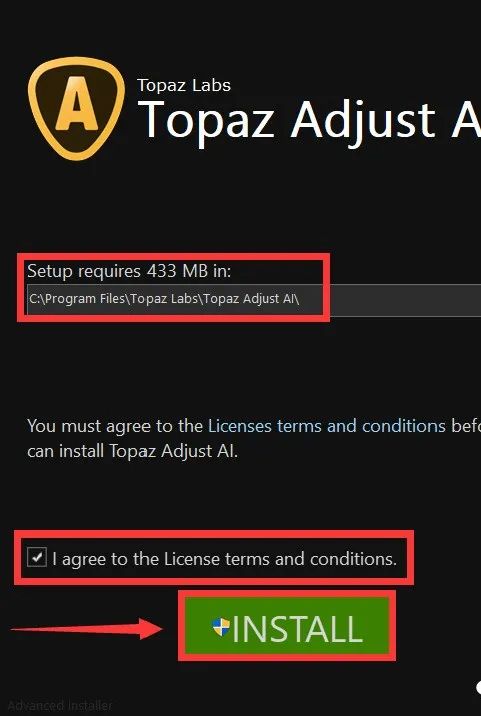
Task: Open the Licenses terms and conditions link
Action: pos(327,426)
